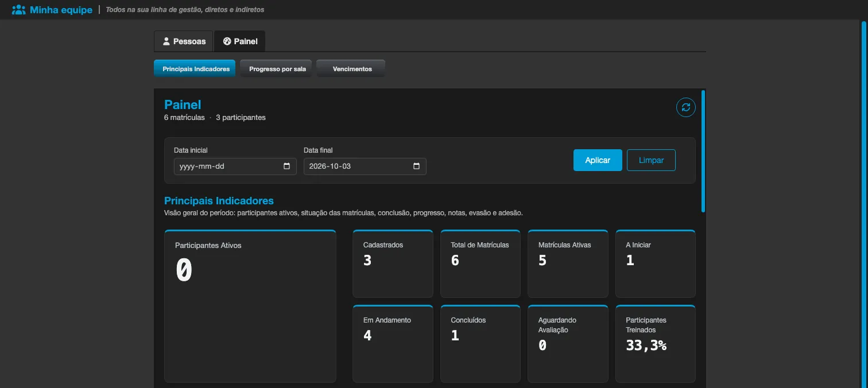This screenshot has height=388, width=868.
Task: Click the Cadastrados indicator card
Action: point(393,263)
